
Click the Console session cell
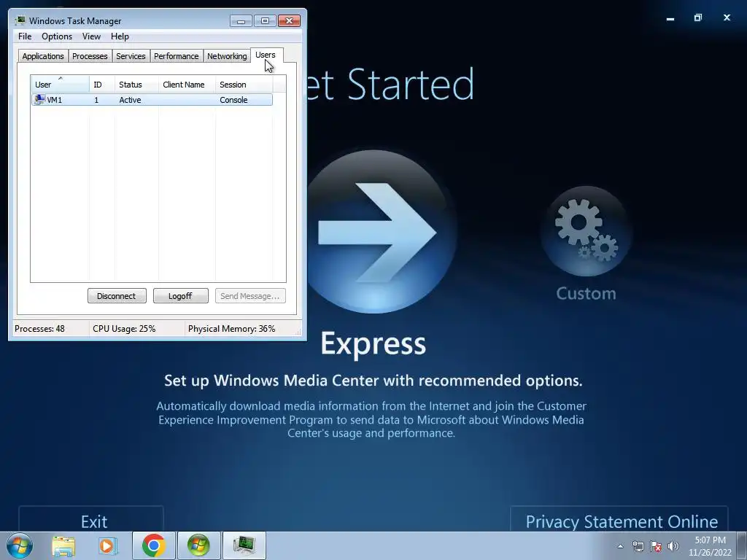[233, 100]
